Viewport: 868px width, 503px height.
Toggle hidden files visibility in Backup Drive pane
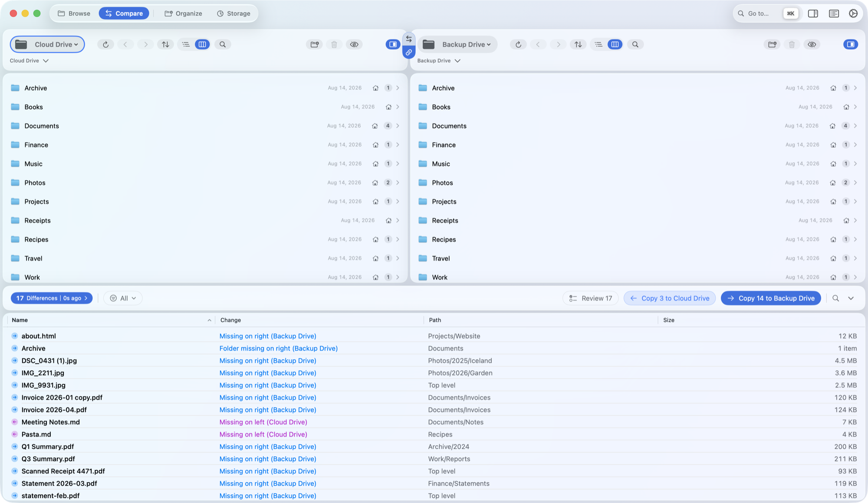[x=812, y=44]
